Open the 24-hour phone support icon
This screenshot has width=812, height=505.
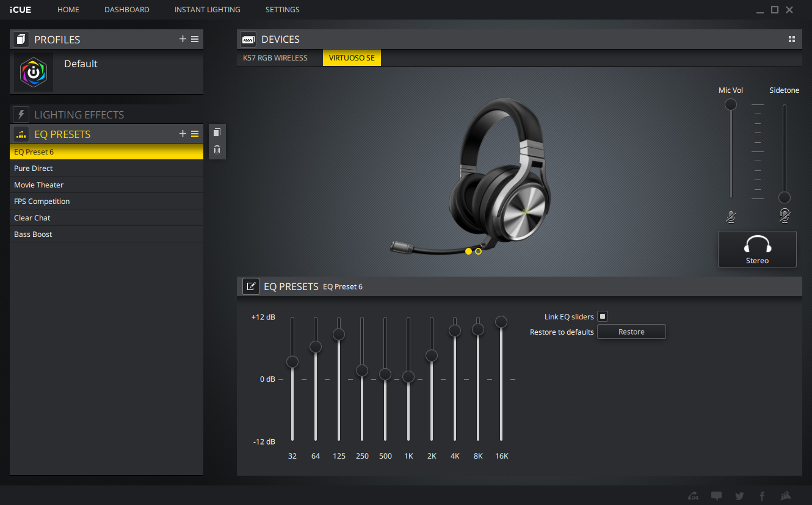click(693, 496)
